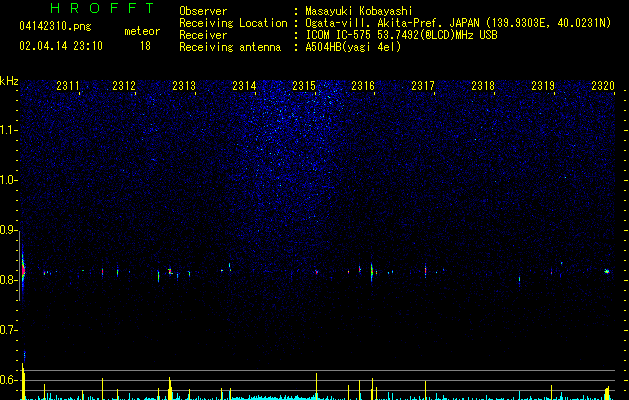Click the kHz axis unit label
The image size is (629, 400).
9,81
